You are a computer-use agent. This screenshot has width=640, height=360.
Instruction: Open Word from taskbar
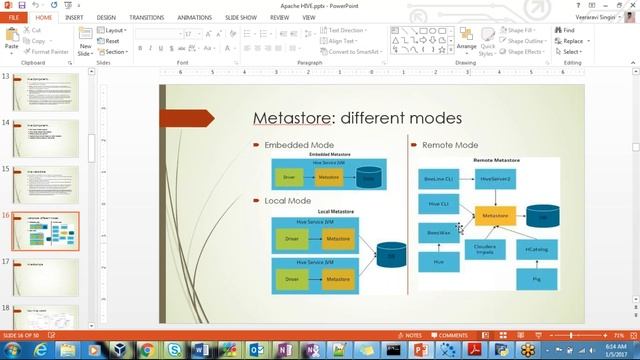click(202, 350)
